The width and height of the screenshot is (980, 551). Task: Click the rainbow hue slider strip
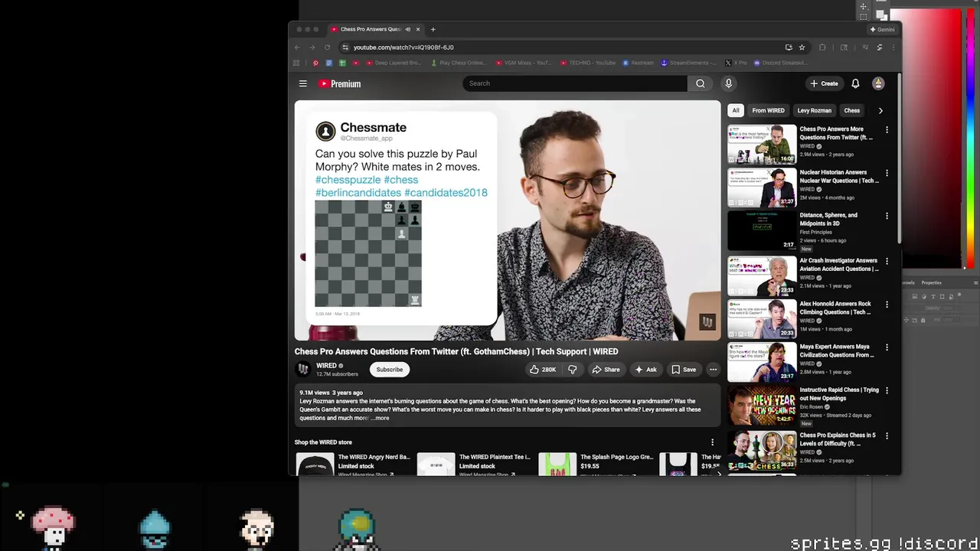click(970, 138)
